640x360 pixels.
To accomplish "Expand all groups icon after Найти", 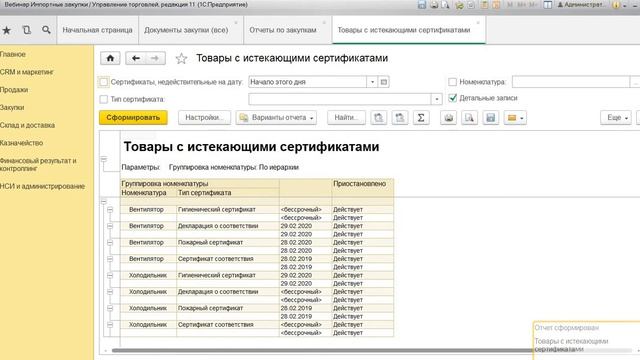I will 379,118.
